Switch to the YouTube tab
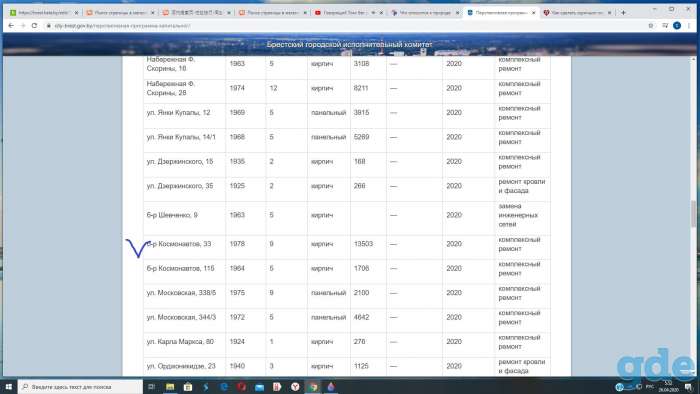This screenshot has width=700, height=394. coord(345,13)
